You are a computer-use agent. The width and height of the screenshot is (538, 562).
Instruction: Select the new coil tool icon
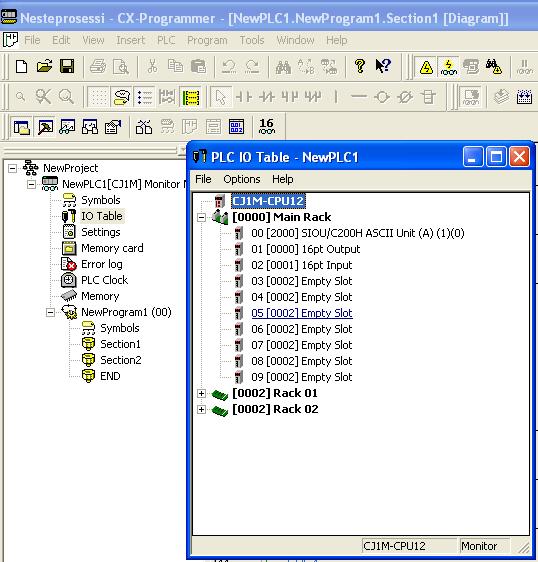point(382,97)
